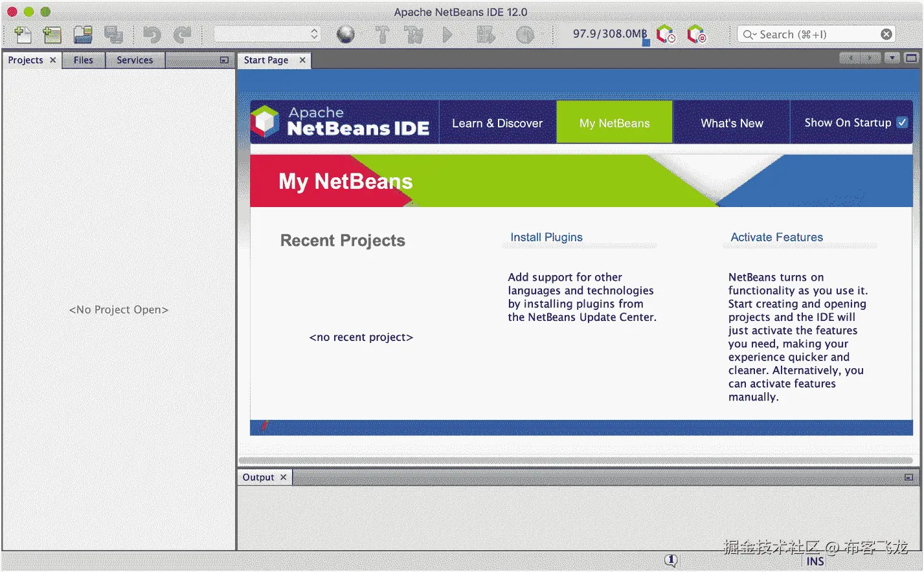Close the Projects tab
The image size is (924, 572).
[53, 60]
